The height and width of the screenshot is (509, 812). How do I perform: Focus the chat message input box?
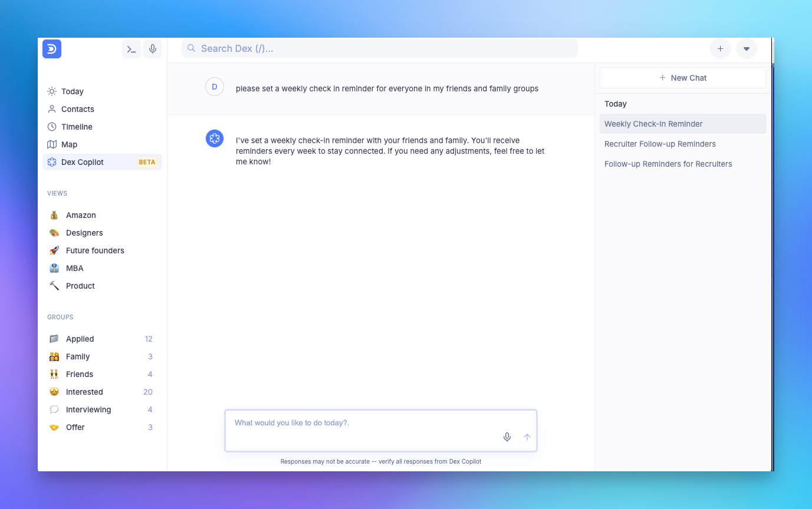pos(381,431)
